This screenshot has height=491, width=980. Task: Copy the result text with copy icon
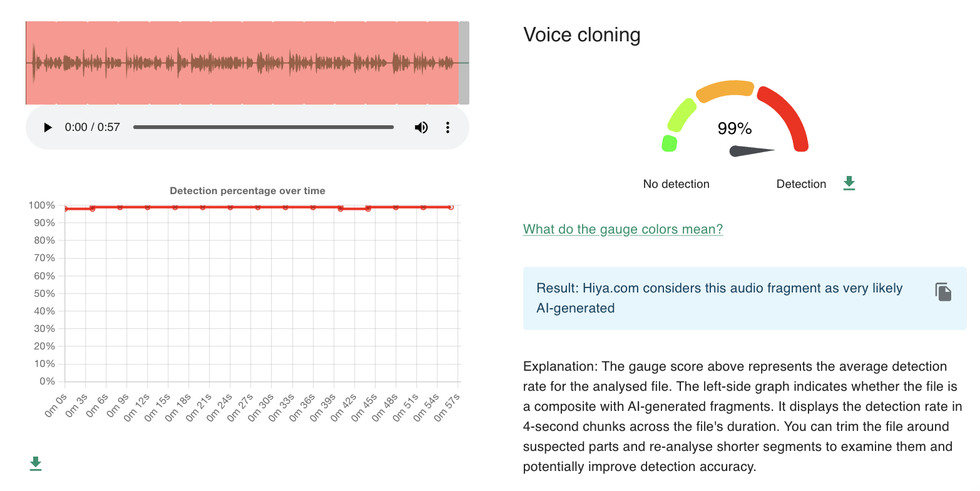(943, 292)
